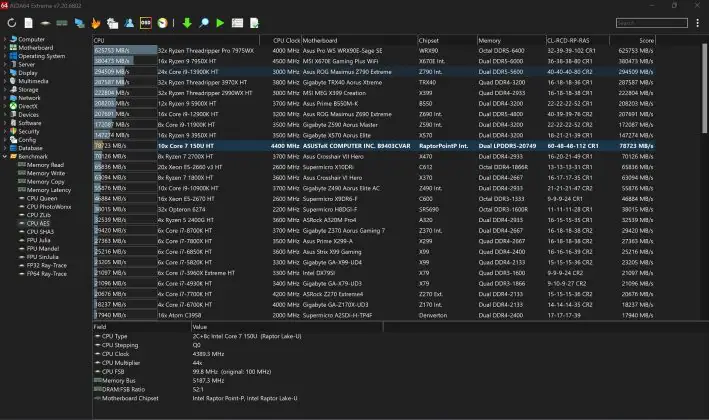Click the 625753 MB/s score bar
Image resolution: width=709 pixels, height=420 pixels.
125,51
